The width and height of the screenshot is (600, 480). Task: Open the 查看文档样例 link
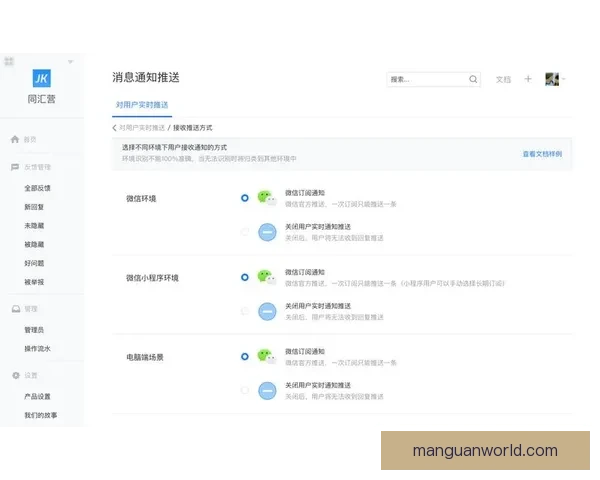[x=542, y=154]
